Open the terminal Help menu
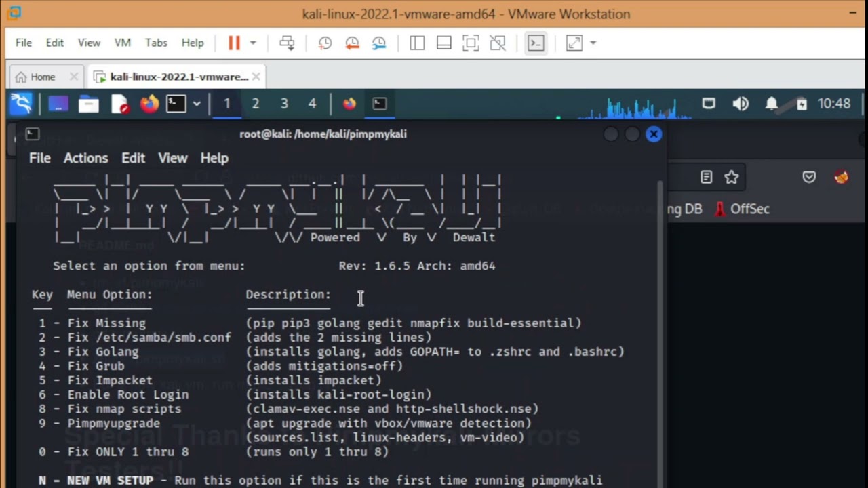868x488 pixels. 214,158
